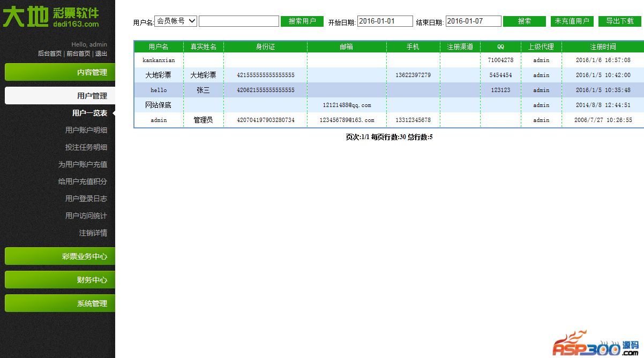Image resolution: width=644 pixels, height=358 pixels.
Task: Click username 网站保底 in the table
Action: 159,105
